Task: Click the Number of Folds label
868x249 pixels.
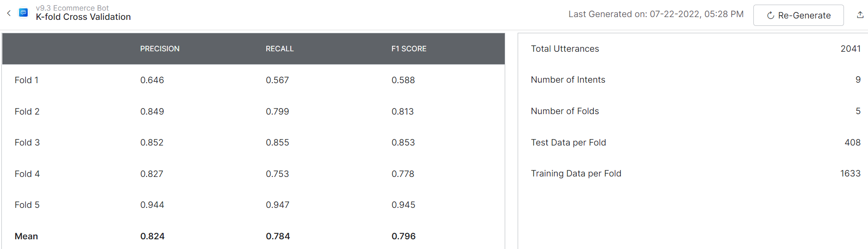Action: [x=564, y=111]
